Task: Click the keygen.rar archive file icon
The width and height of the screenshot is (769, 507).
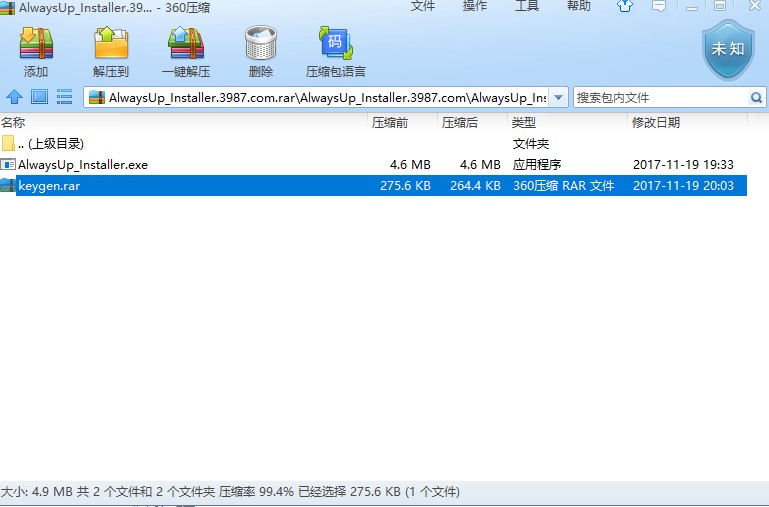Action: [x=8, y=185]
